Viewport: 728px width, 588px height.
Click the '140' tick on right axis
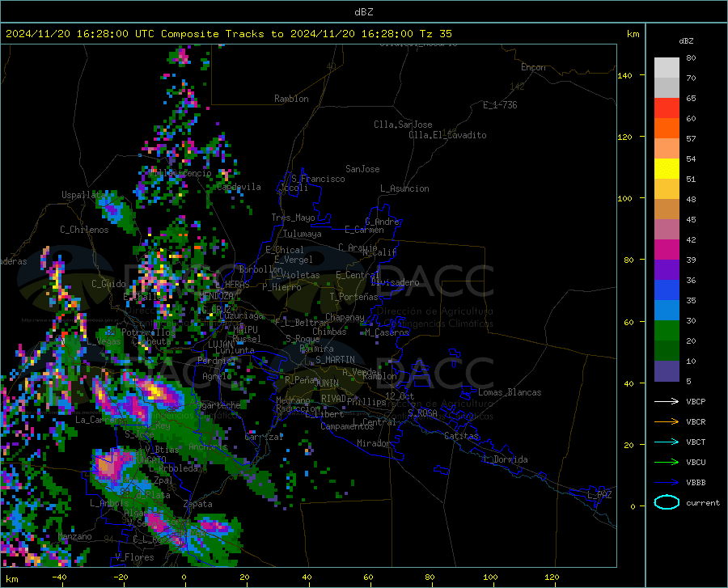coord(625,75)
